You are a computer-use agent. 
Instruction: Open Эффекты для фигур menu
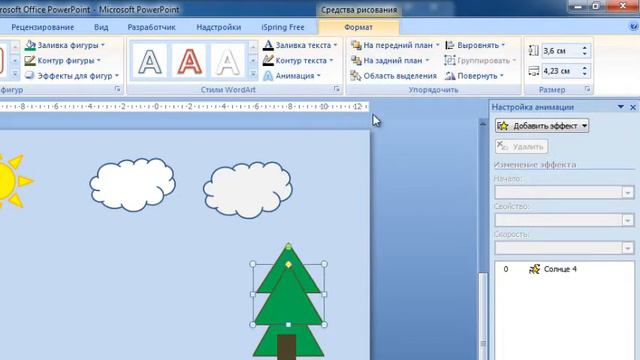pyautogui.click(x=71, y=76)
